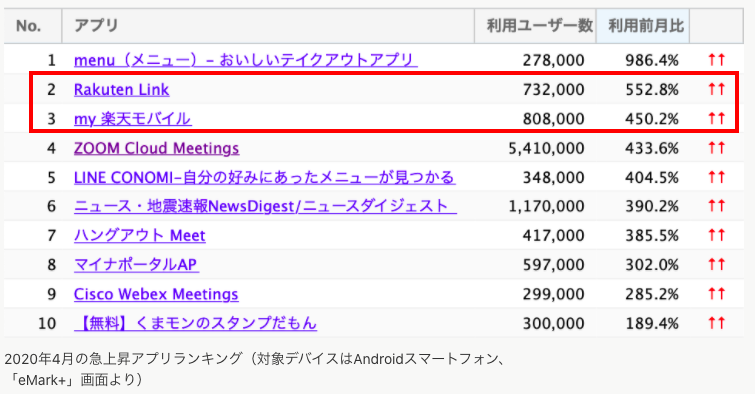Select the 299,000 user count cell

(553, 294)
